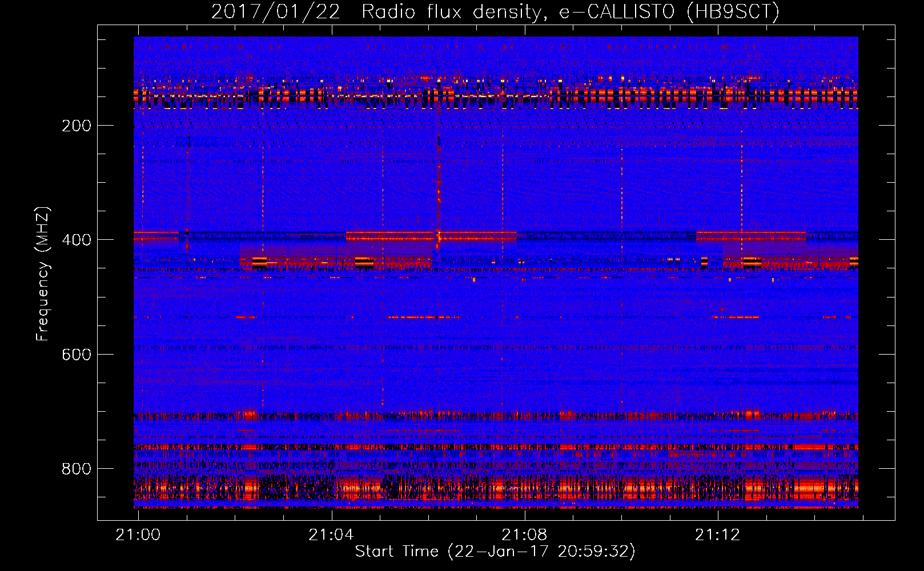
Task: Click the Frequency (MHZ) axis title
Action: [x=43, y=274]
